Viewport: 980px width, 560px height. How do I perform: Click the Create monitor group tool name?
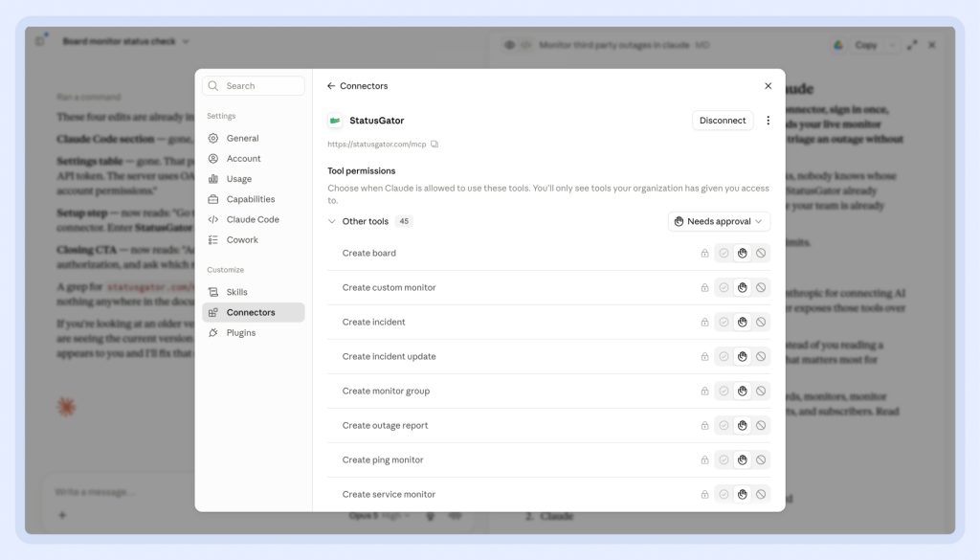(386, 391)
